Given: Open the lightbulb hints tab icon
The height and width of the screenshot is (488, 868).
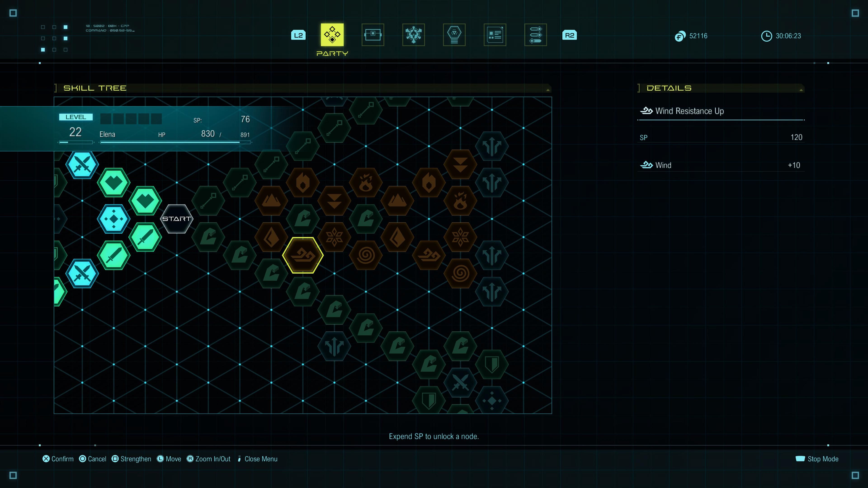Looking at the screenshot, I should [454, 35].
